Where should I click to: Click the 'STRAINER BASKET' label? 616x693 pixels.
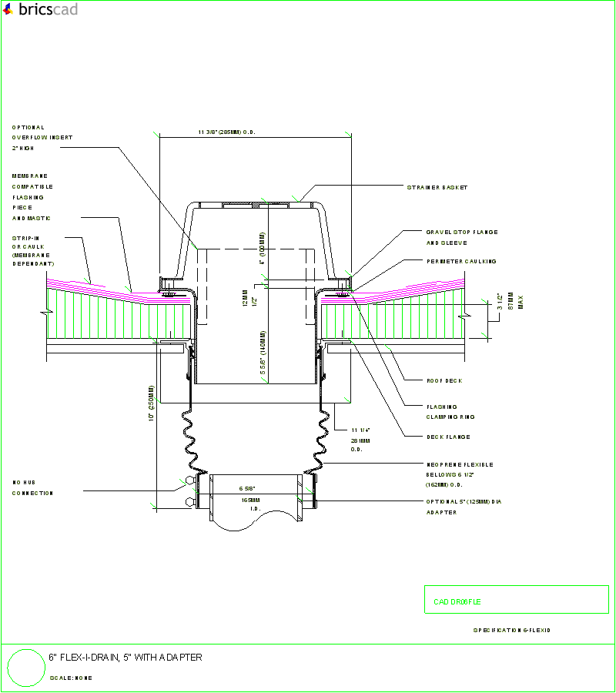437,187
